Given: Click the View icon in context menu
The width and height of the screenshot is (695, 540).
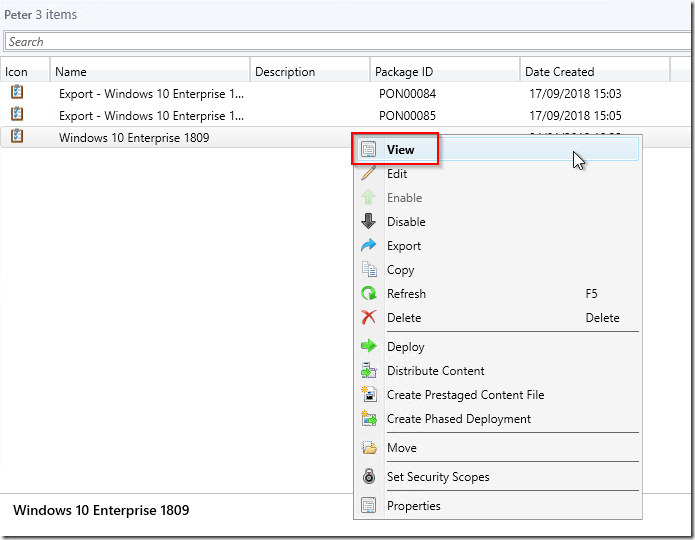Looking at the screenshot, I should tap(368, 150).
